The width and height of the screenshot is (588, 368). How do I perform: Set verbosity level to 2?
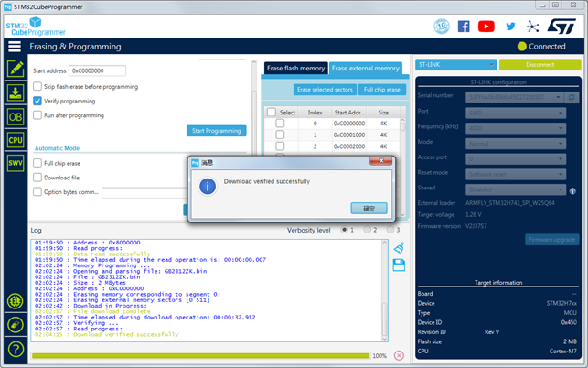[x=367, y=230]
